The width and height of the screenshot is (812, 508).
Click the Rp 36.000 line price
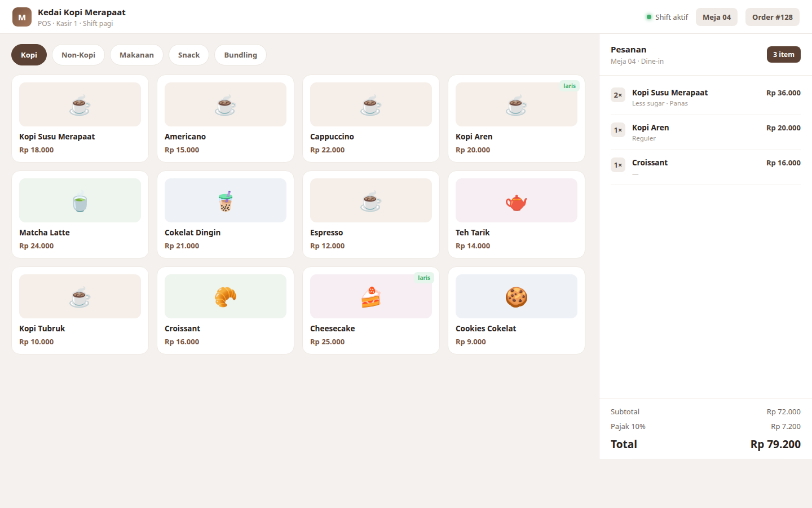coord(783,93)
